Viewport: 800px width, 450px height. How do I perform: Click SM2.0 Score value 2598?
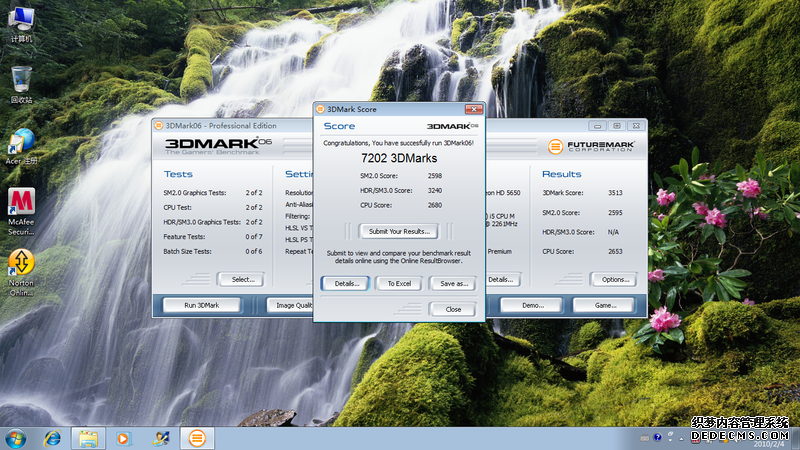tap(435, 176)
